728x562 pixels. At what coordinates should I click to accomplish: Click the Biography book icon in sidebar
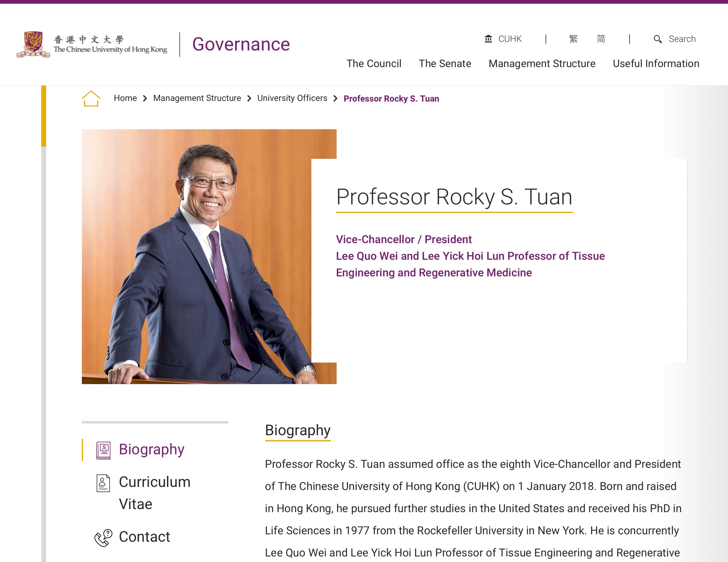click(x=103, y=450)
